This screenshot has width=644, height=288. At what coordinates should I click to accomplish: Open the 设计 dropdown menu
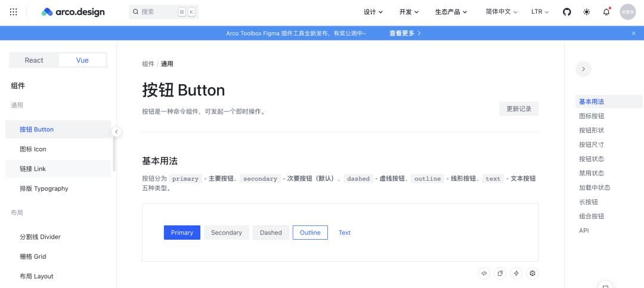[373, 12]
